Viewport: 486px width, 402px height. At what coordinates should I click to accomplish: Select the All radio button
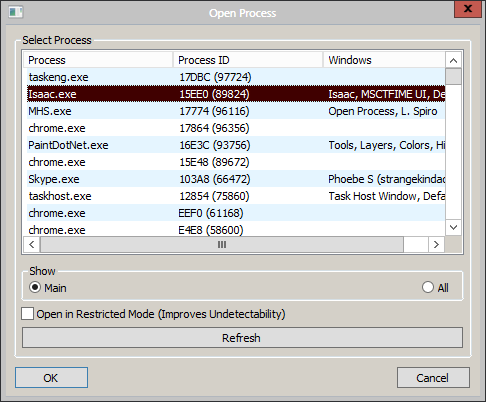428,287
